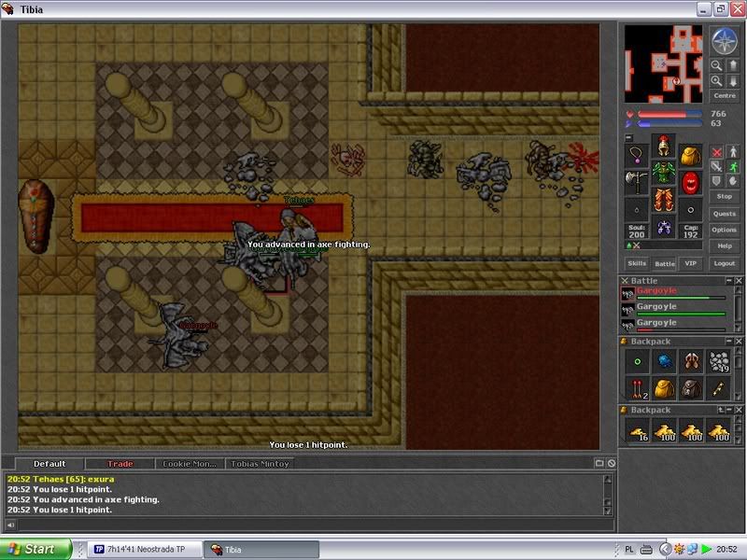Switch to the Cookie Mon... chat tab
This screenshot has height=560, width=747.
[x=190, y=464]
